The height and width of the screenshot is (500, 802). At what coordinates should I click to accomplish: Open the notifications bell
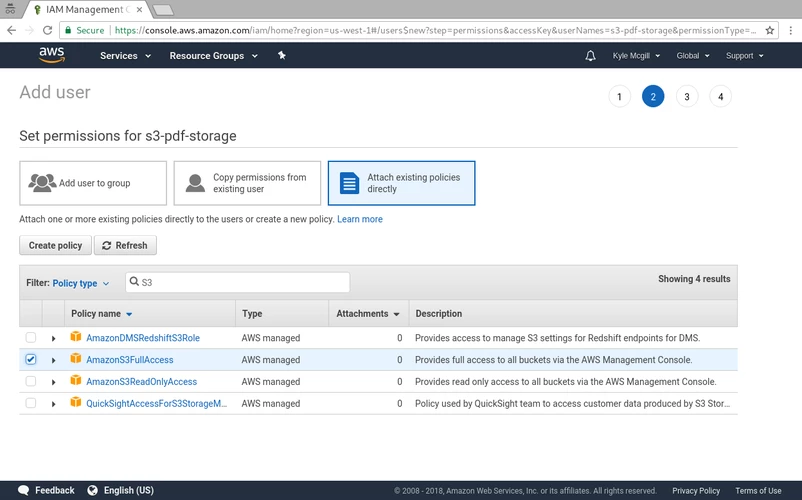coord(590,56)
